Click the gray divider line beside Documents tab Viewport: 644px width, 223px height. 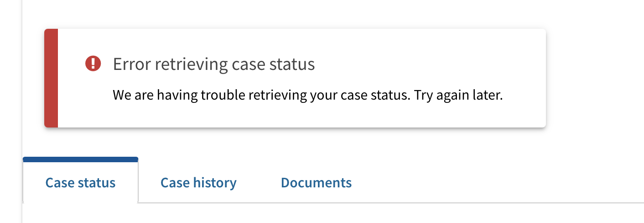[x=497, y=202]
